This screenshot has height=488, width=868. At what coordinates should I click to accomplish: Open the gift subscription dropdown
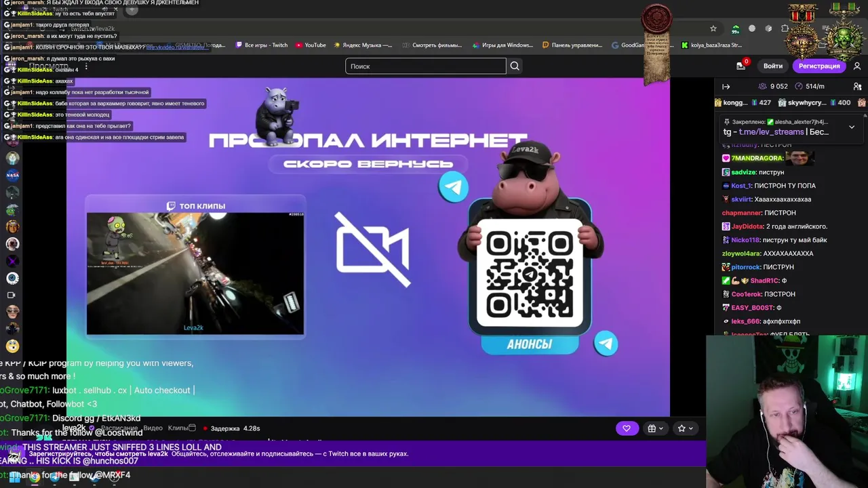pyautogui.click(x=655, y=428)
